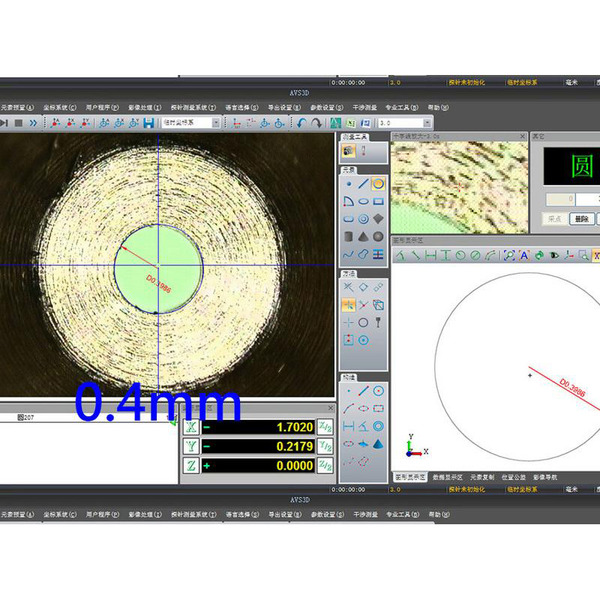
Task: Open 干涉测量 in the upper menu bar
Action: [x=365, y=108]
